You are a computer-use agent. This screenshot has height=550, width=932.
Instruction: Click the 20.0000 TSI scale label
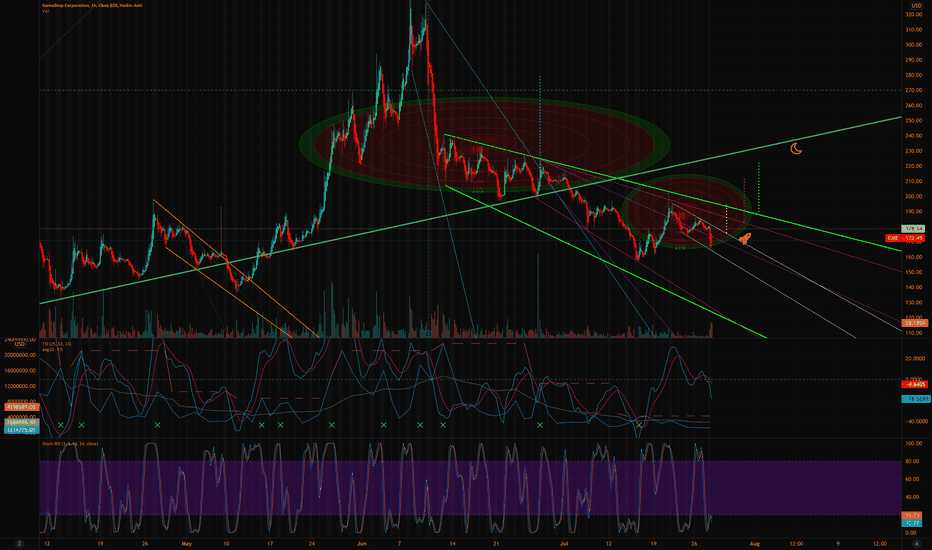click(x=915, y=359)
